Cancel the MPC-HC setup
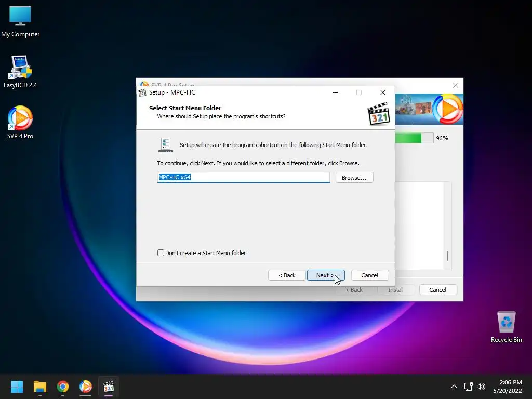The height and width of the screenshot is (399, 532). (369, 275)
